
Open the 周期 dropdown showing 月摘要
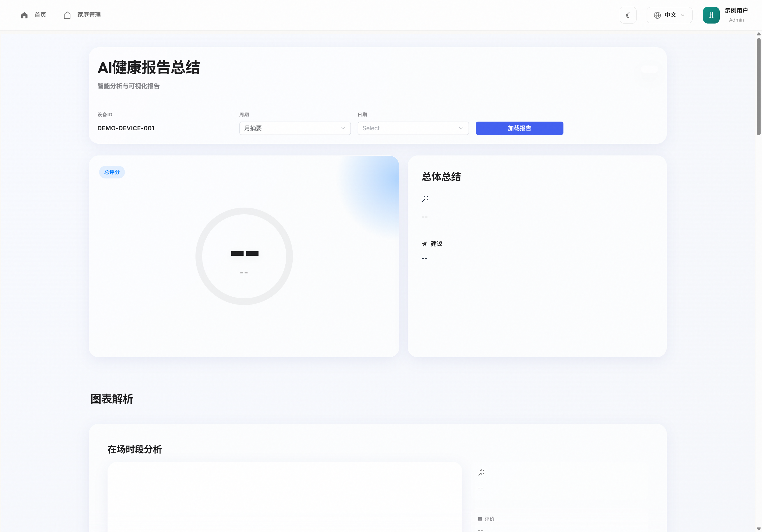click(295, 128)
